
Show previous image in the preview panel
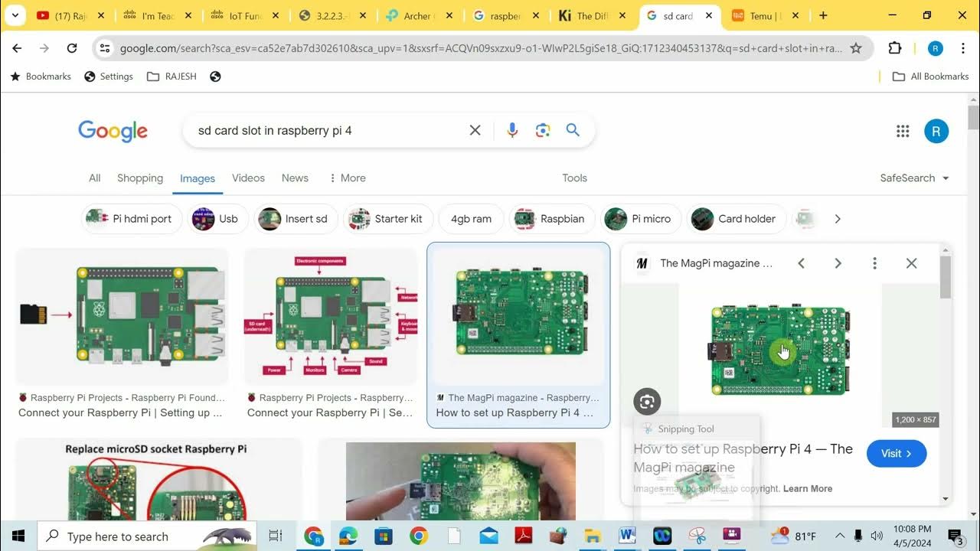801,263
